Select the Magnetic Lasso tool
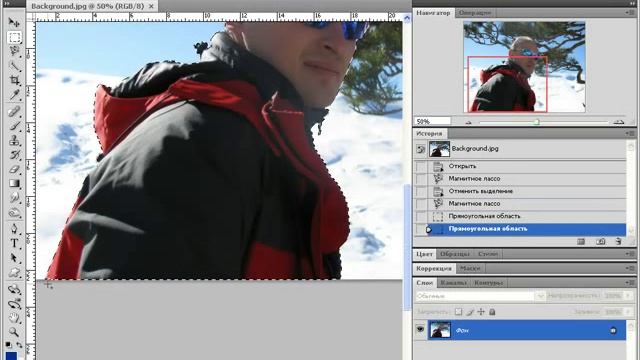Viewport: 640px width, 360px height. (x=14, y=51)
